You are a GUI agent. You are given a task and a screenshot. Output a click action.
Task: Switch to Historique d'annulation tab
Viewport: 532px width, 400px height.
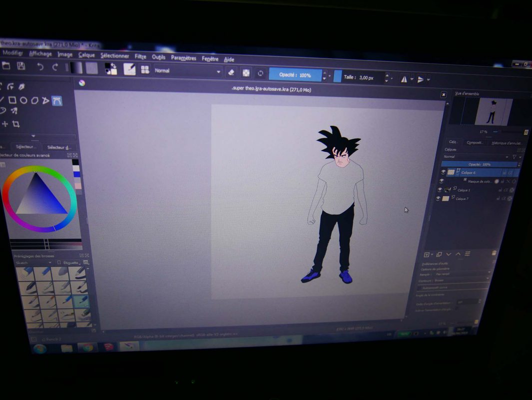[507, 143]
